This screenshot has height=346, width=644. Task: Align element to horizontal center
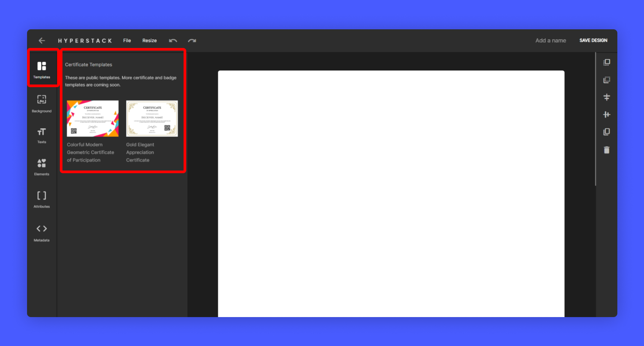tap(607, 115)
